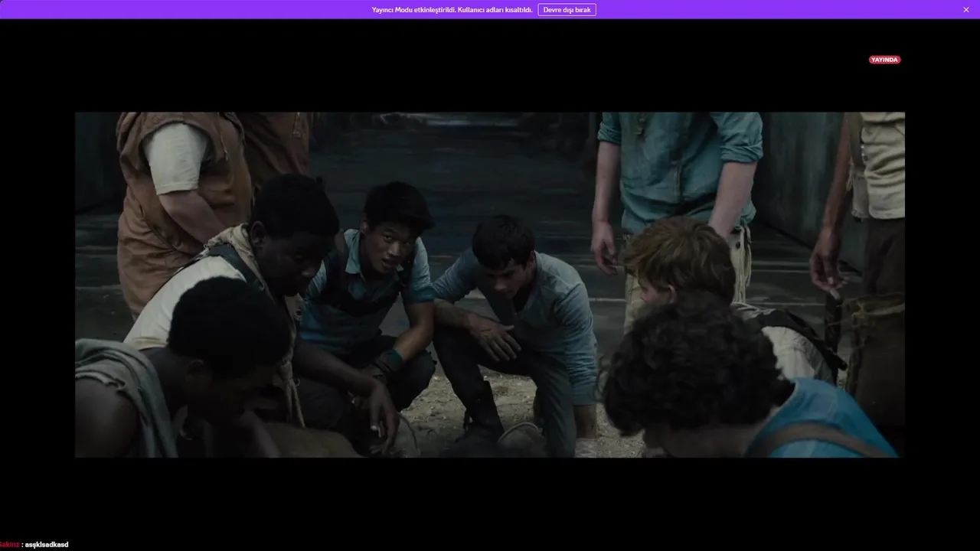The image size is (980, 551).
Task: Click the streamed video frame
Action: coord(490,285)
